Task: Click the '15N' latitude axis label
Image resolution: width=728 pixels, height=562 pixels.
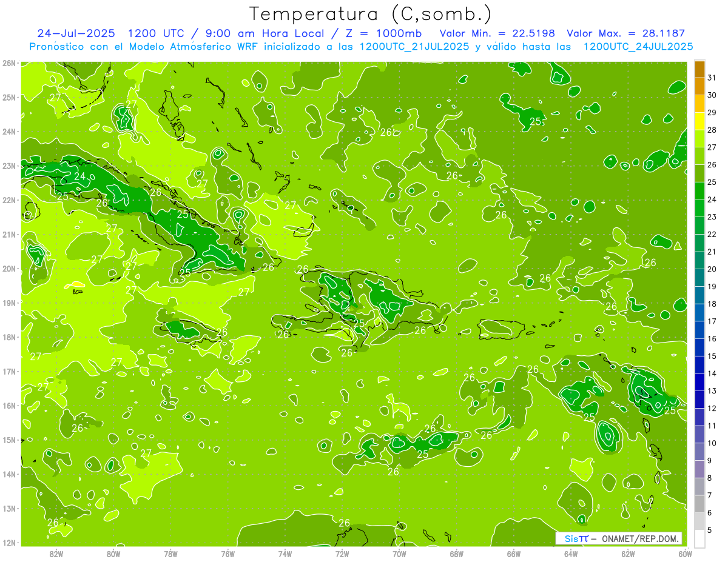Action: coord(9,440)
